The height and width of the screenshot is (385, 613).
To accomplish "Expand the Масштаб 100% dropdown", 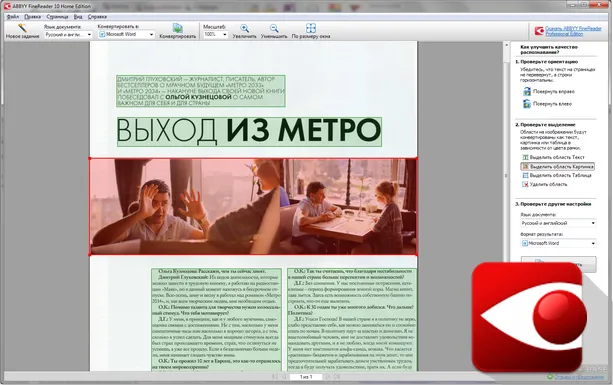I will (215, 34).
